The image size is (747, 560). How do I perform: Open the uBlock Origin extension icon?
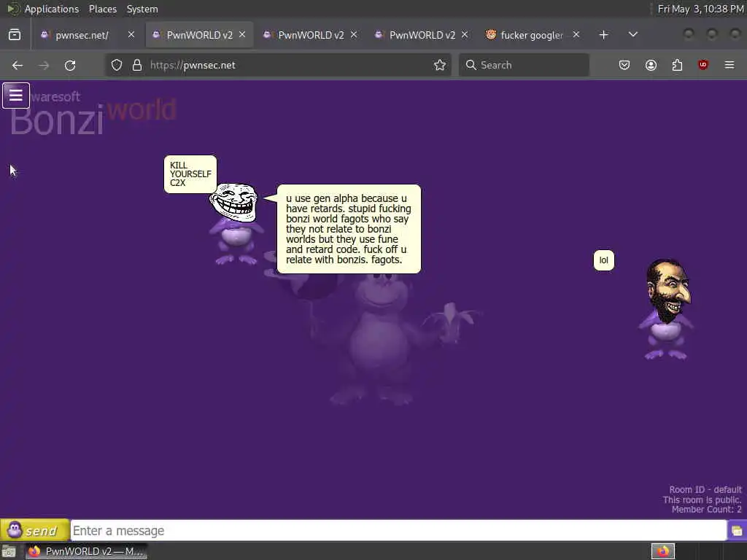703,65
